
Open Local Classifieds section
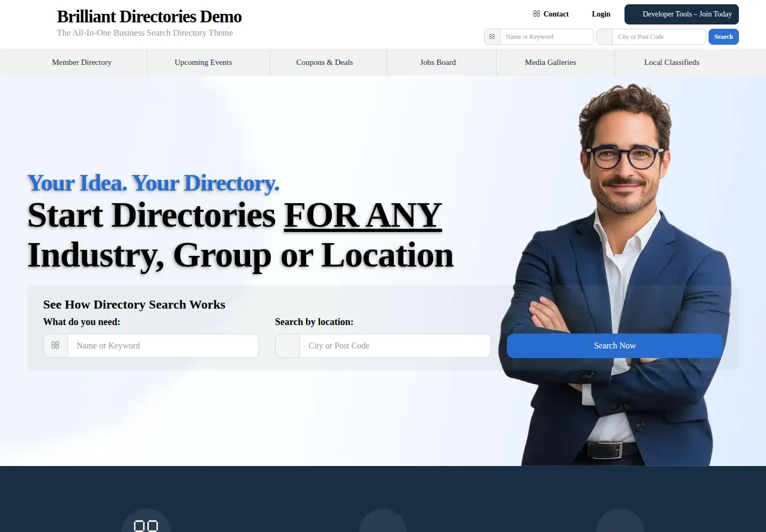(672, 62)
